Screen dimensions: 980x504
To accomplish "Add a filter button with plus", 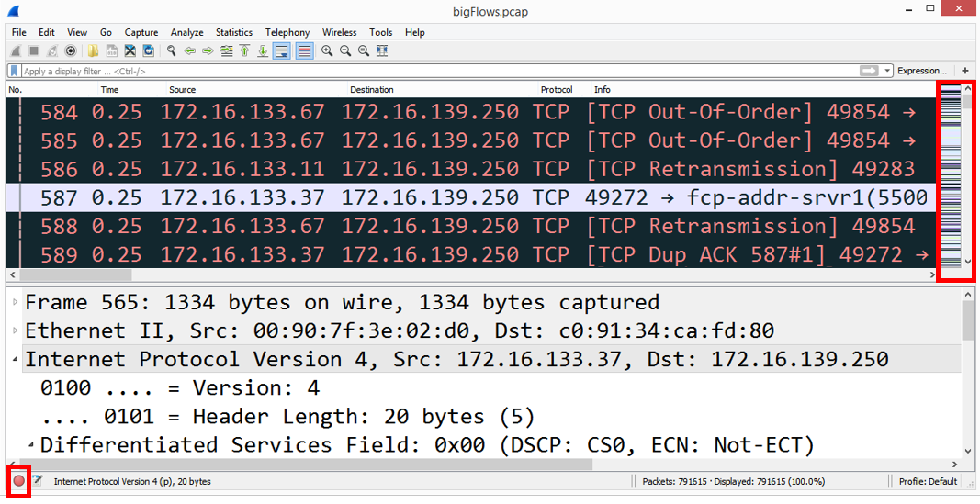I will point(965,71).
